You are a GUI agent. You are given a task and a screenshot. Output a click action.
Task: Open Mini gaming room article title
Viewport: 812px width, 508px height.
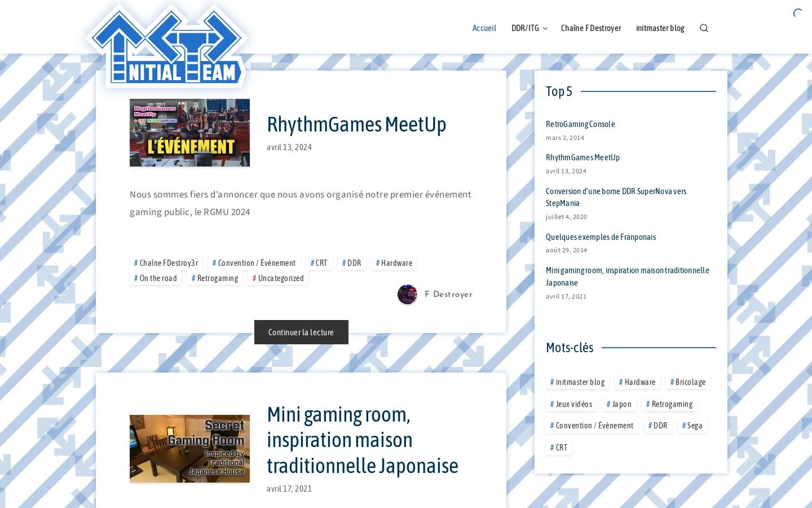click(363, 440)
